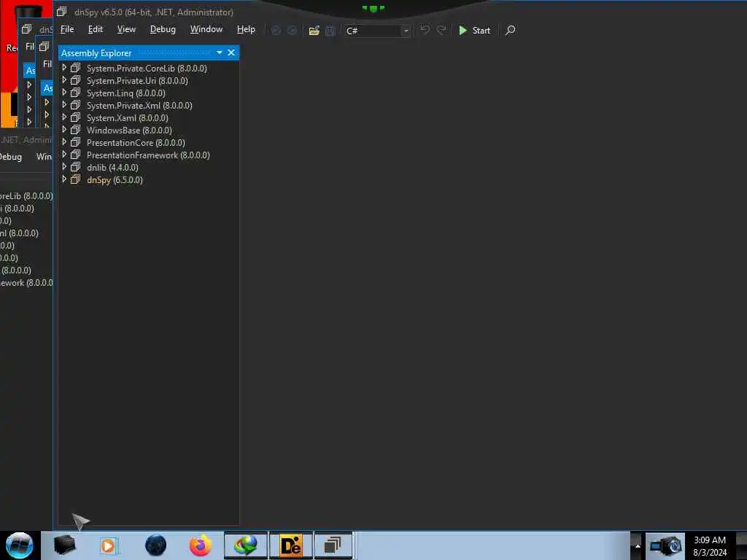The image size is (747, 560).
Task: Expand the System.Private.Xml node
Action: (x=64, y=105)
